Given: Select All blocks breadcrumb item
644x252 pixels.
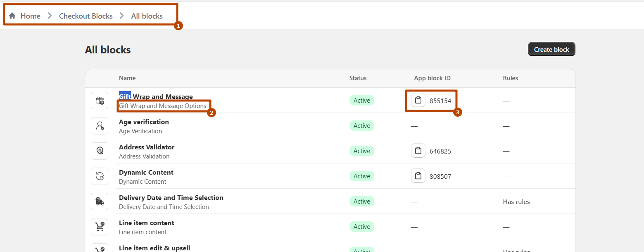Looking at the screenshot, I should point(147,16).
